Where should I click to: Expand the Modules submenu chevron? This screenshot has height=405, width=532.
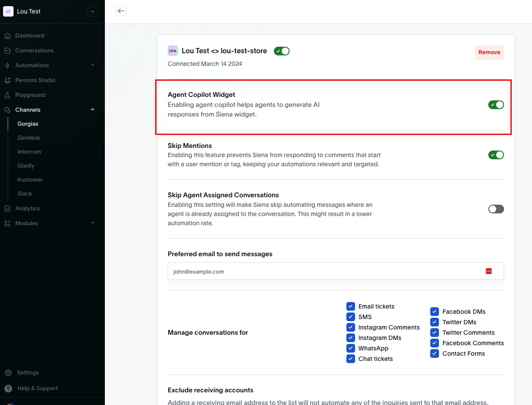(93, 223)
